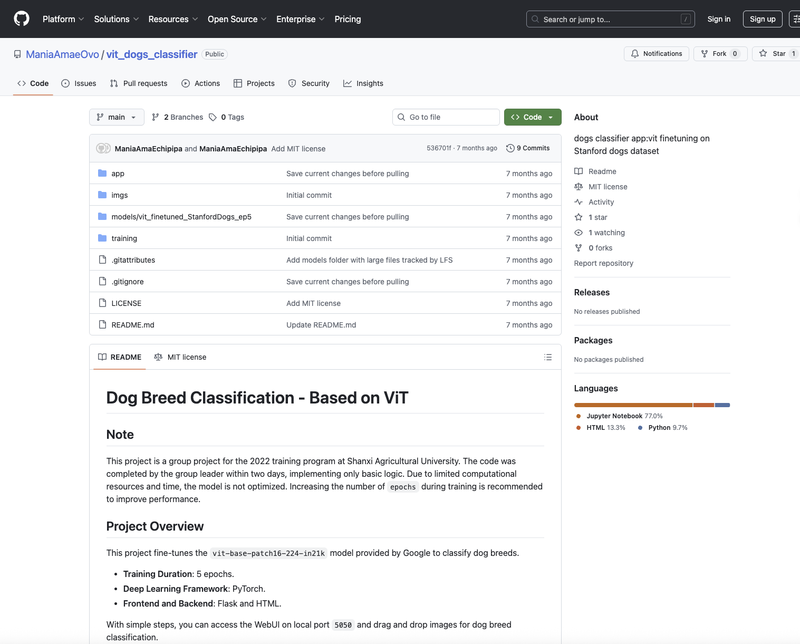Viewport: 800px width, 644px height.
Task: Open the ManiaAmaeOvo owner profile link
Action: coord(62,54)
